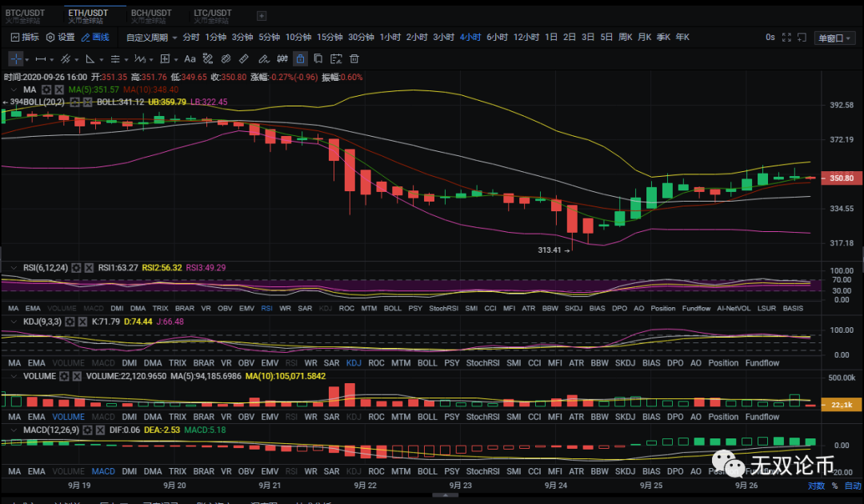Select the crosshair cursor tool
Screen dimensions: 864x504
[17, 58]
